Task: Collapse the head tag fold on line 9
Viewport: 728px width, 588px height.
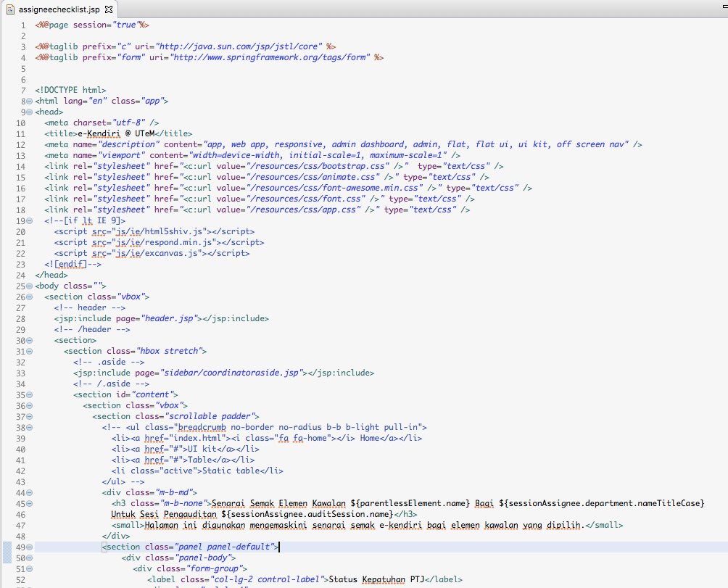Action: (30, 112)
